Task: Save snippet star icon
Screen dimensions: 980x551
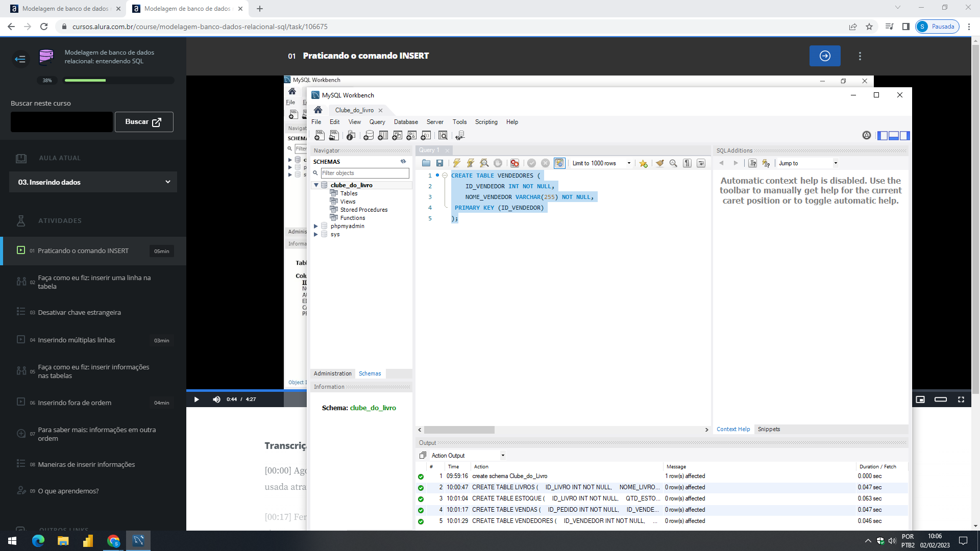Action: coord(643,163)
